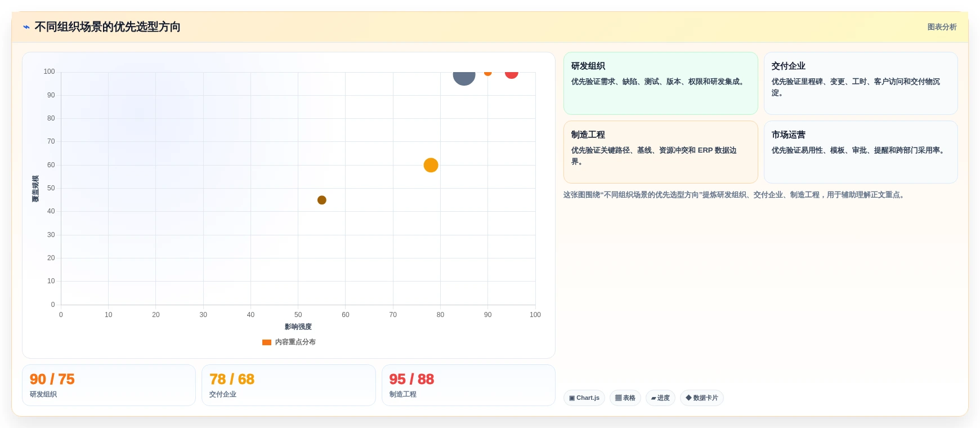Click the 95 / 88 制造工程 stat card
The height and width of the screenshot is (428, 980).
tap(468, 385)
